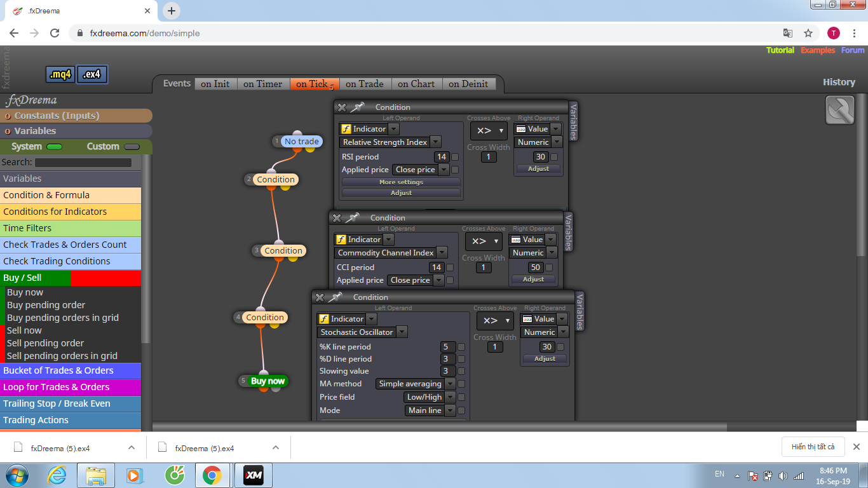Switch to on Tick event tab
This screenshot has height=488, width=868.
[315, 84]
